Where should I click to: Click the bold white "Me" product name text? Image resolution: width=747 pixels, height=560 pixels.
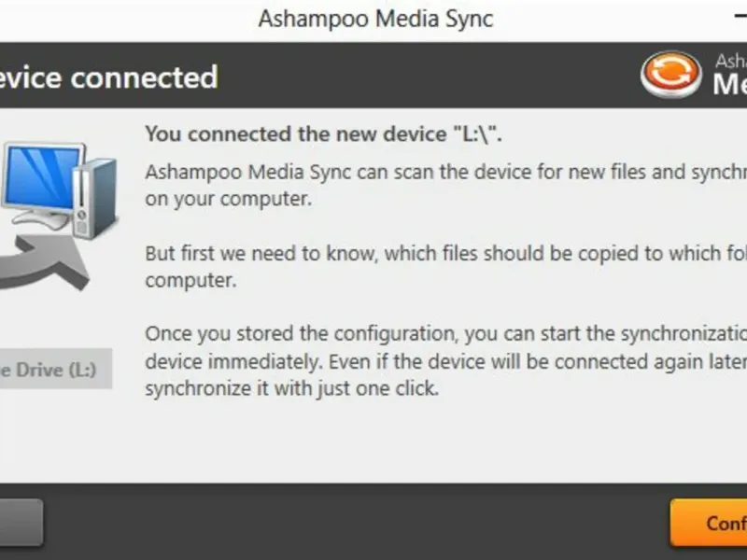(729, 85)
